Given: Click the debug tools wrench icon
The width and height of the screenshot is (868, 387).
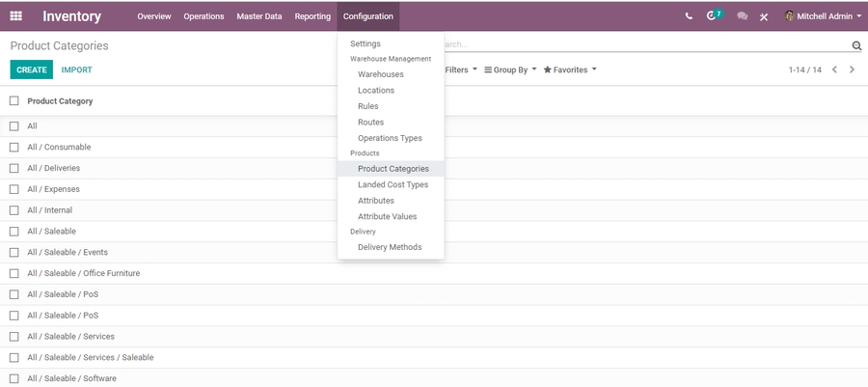Looking at the screenshot, I should 764,16.
